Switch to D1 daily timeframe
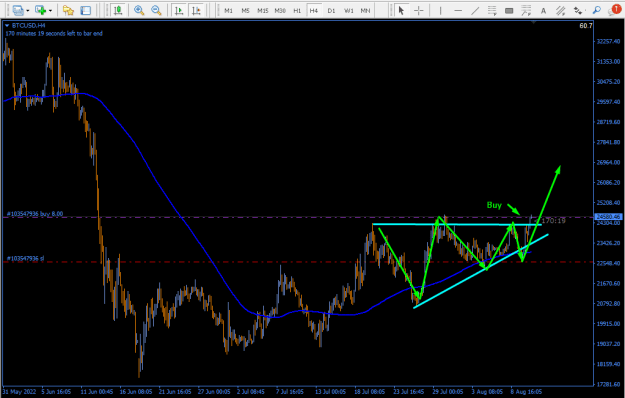This screenshot has width=625, height=398. (331, 11)
